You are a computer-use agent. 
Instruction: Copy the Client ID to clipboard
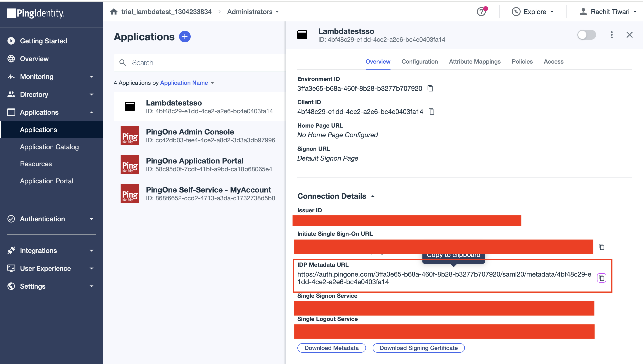point(431,112)
